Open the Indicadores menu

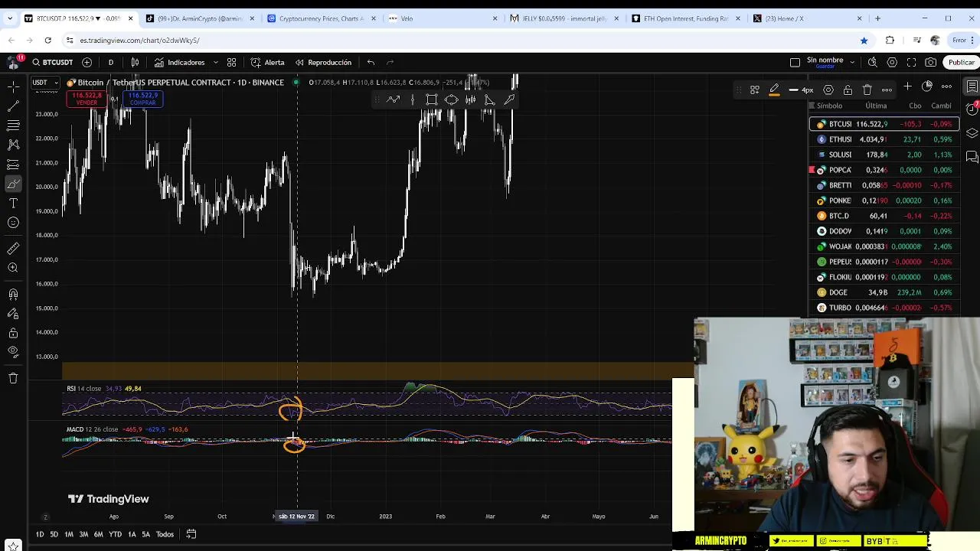[x=180, y=62]
